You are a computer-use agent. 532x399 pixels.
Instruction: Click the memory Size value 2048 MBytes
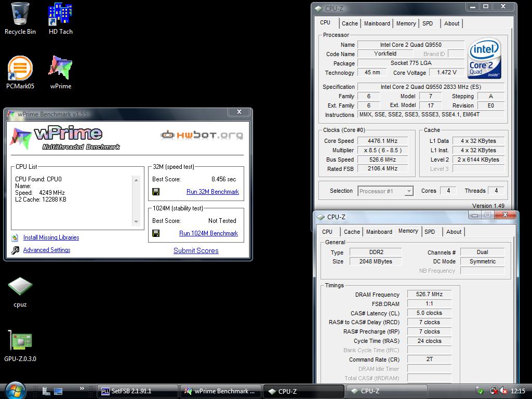[x=376, y=261]
